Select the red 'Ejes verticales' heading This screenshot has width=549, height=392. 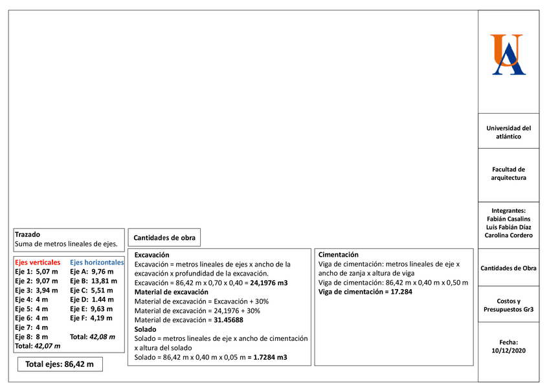coord(38,262)
